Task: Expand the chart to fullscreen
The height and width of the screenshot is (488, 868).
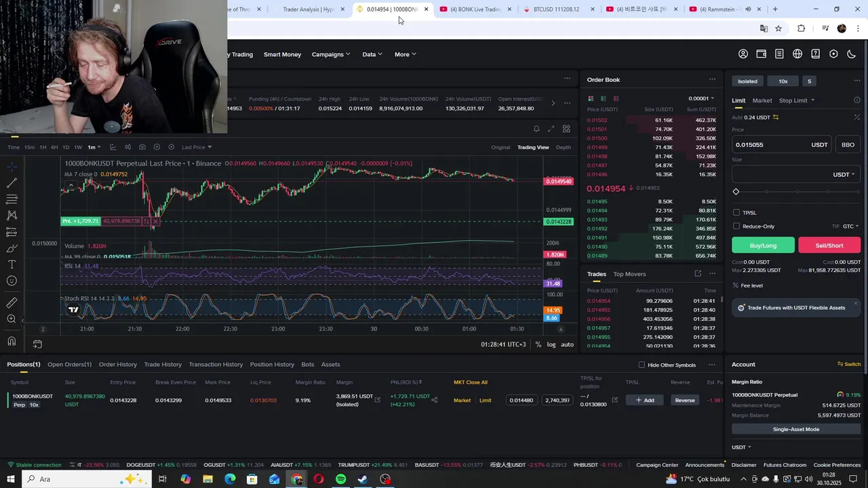Action: point(551,129)
